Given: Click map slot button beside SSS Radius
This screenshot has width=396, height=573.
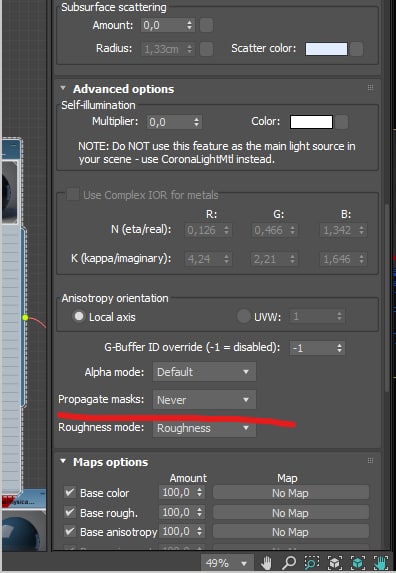Looking at the screenshot, I should coord(206,49).
